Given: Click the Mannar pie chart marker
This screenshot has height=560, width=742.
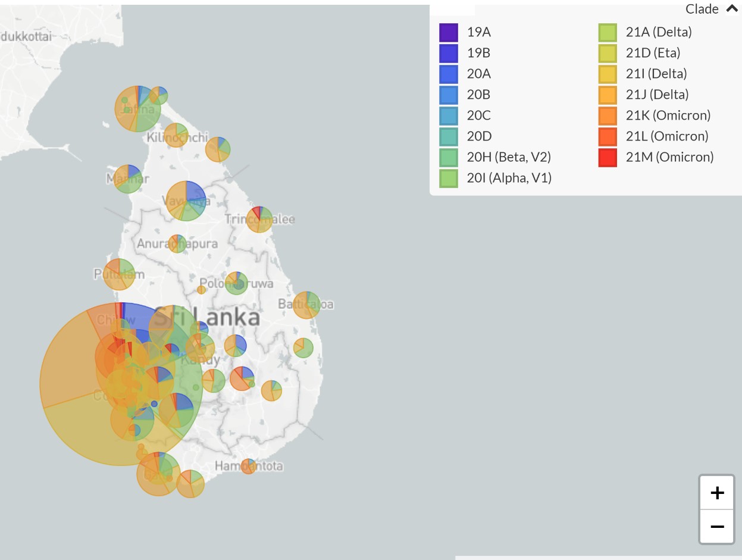Looking at the screenshot, I should [x=128, y=179].
